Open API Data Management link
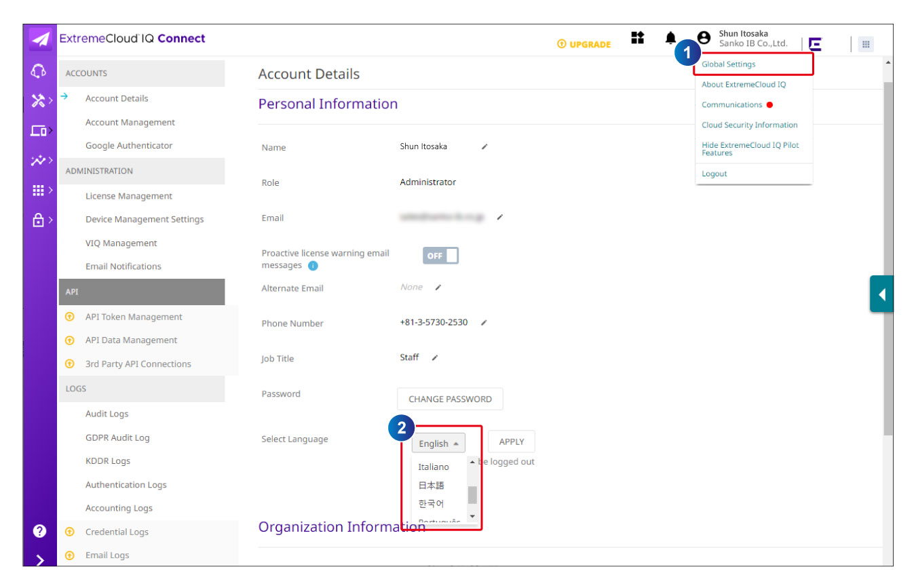The height and width of the screenshot is (588, 916). click(x=131, y=340)
